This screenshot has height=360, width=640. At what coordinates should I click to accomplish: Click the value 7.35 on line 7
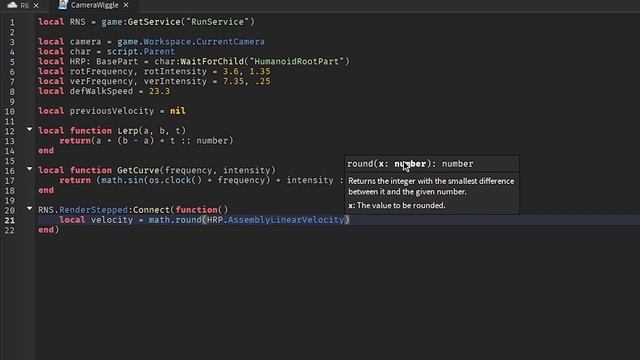[x=233, y=81]
